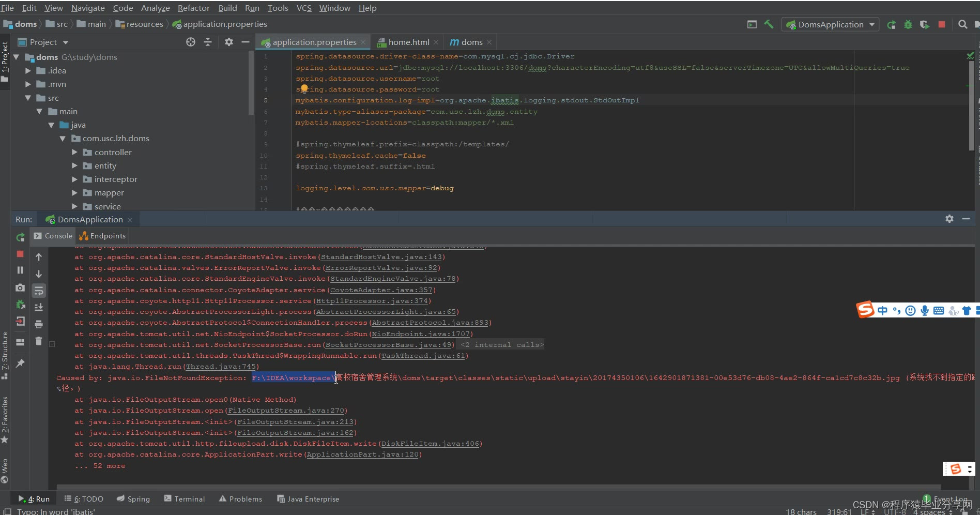Screen dimensions: 980x515
Task: Stop application from the top toolbar
Action: [x=942, y=24]
